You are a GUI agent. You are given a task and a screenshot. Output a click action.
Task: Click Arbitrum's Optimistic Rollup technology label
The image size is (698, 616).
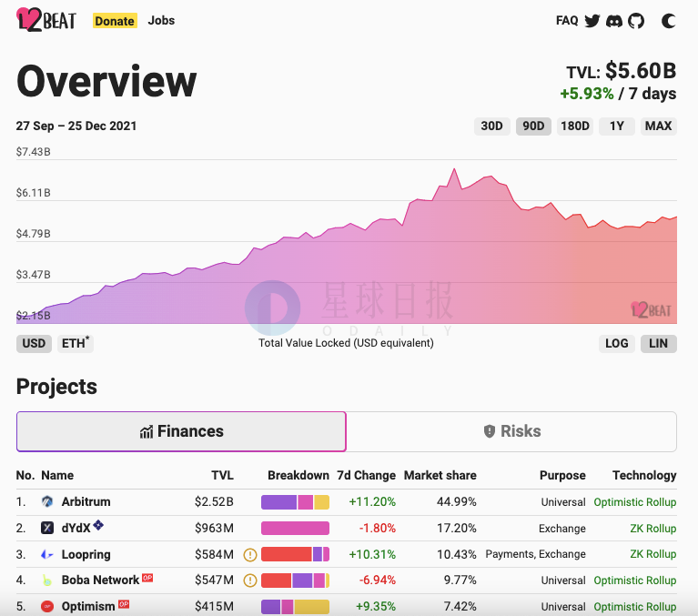635,502
